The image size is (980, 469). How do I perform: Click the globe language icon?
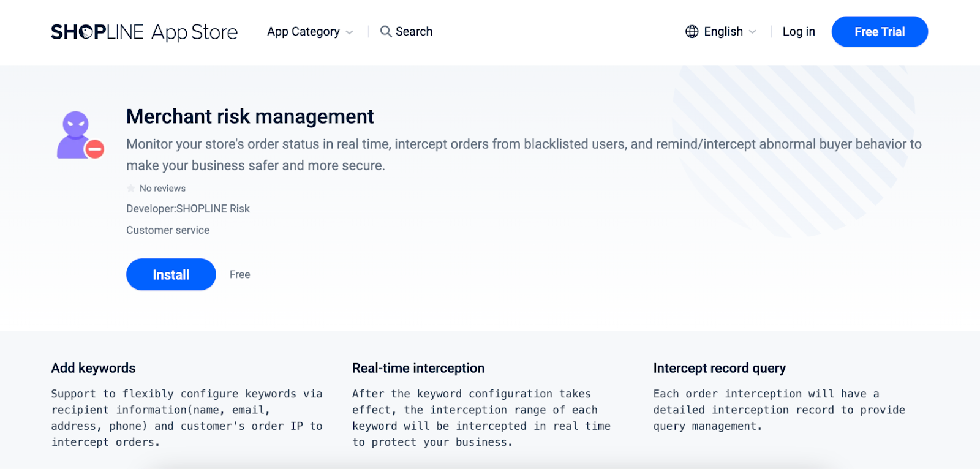[692, 32]
